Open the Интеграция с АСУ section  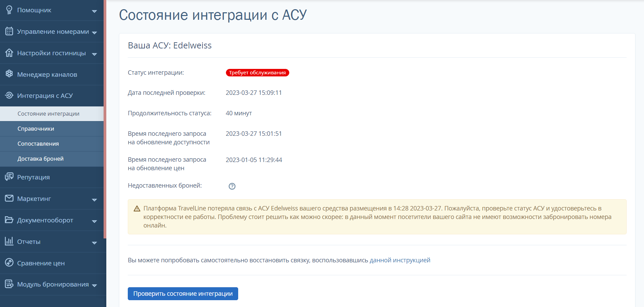pyautogui.click(x=52, y=96)
